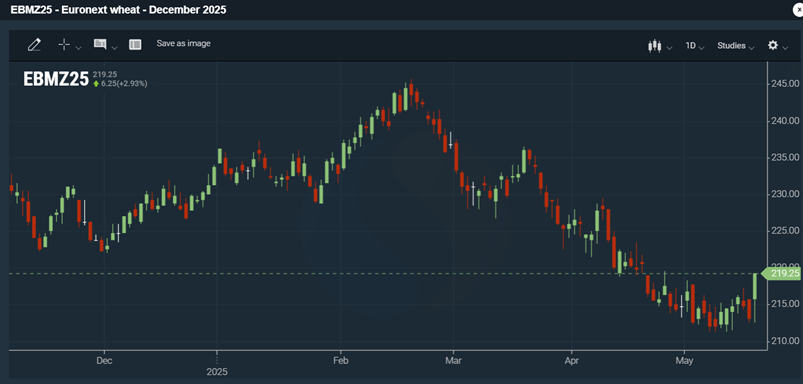Click the May date axis label
The image size is (803, 384).
click(x=684, y=361)
